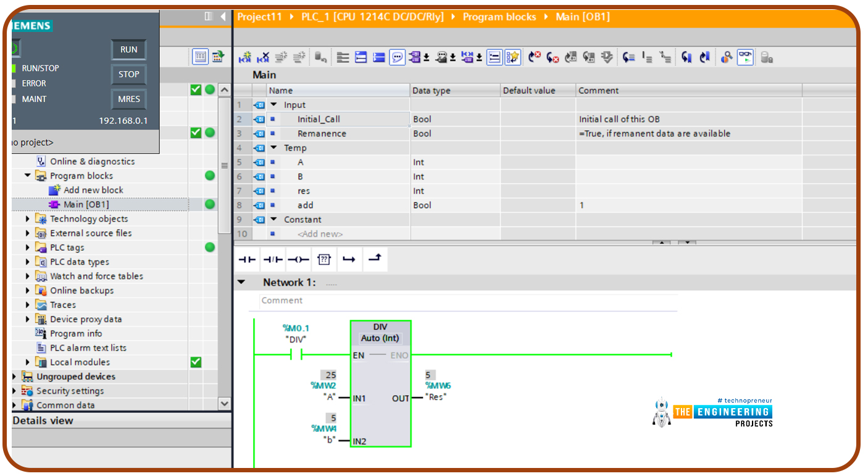Click the pie chart toolbar icon
The width and height of the screenshot is (868, 476).
727,57
